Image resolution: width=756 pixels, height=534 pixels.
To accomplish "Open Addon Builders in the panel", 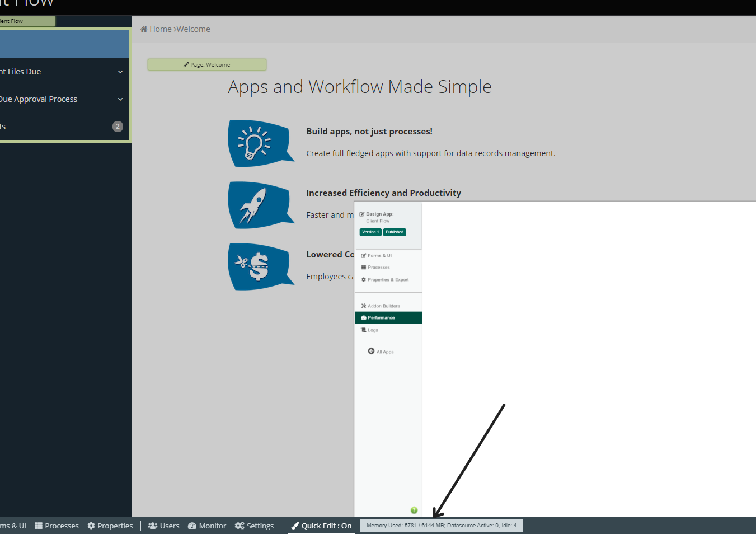I will 381,306.
